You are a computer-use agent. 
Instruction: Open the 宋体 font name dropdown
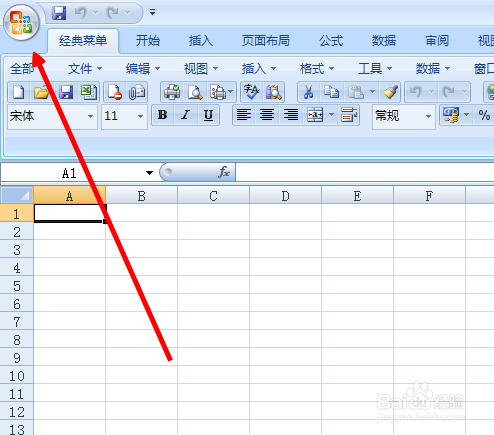[90, 116]
